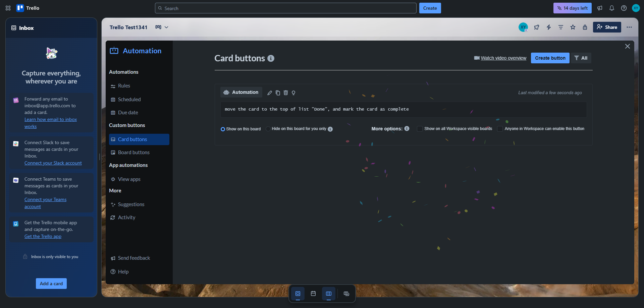Viewport: 644px width, 308px height.
Task: Open Learn how email to inbox works link
Action: click(51, 123)
